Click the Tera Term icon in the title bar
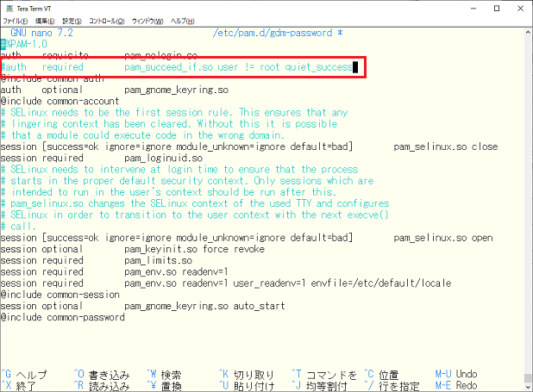 (9, 8)
